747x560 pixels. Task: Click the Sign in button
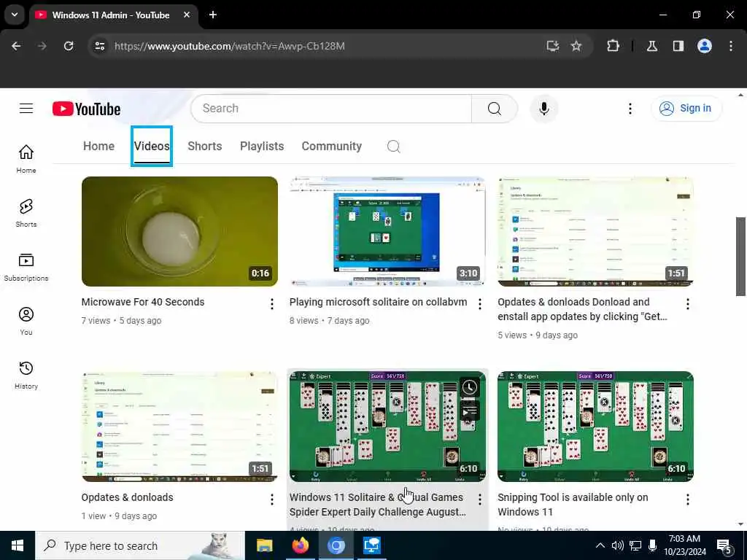(686, 109)
